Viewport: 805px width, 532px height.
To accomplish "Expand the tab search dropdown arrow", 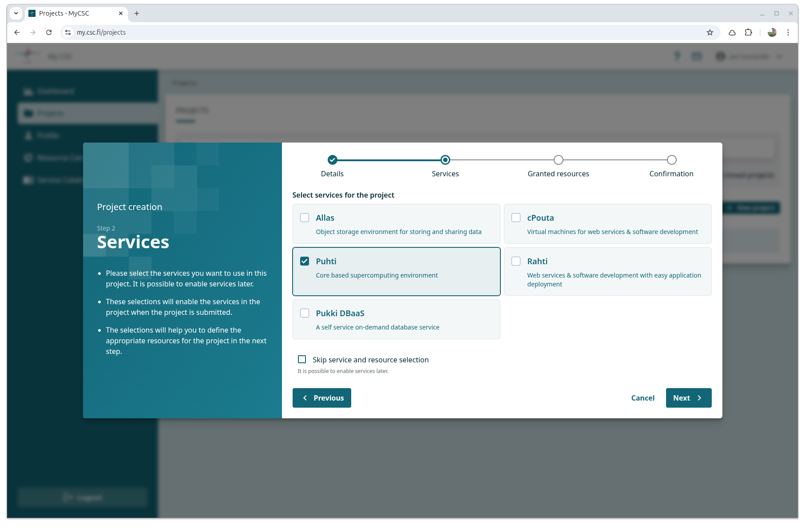I will pyautogui.click(x=16, y=13).
